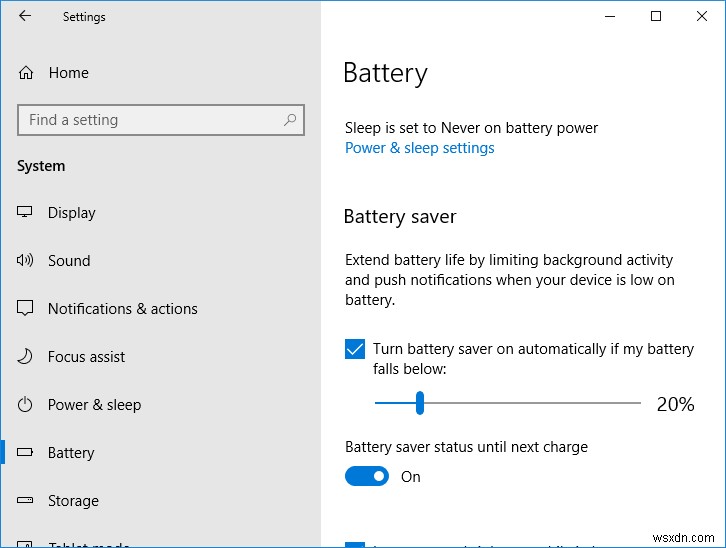This screenshot has height=548, width=726.
Task: Open the Storage settings page
Action: point(73,501)
